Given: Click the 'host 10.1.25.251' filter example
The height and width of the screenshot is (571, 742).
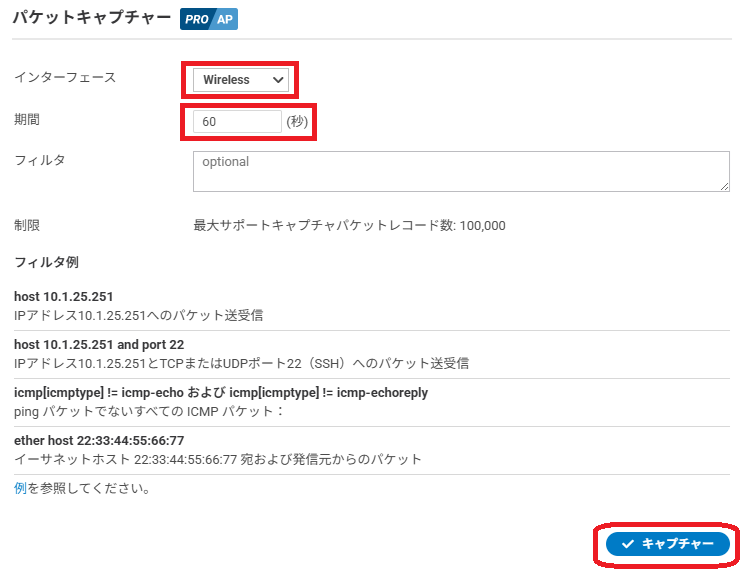Looking at the screenshot, I should (64, 297).
